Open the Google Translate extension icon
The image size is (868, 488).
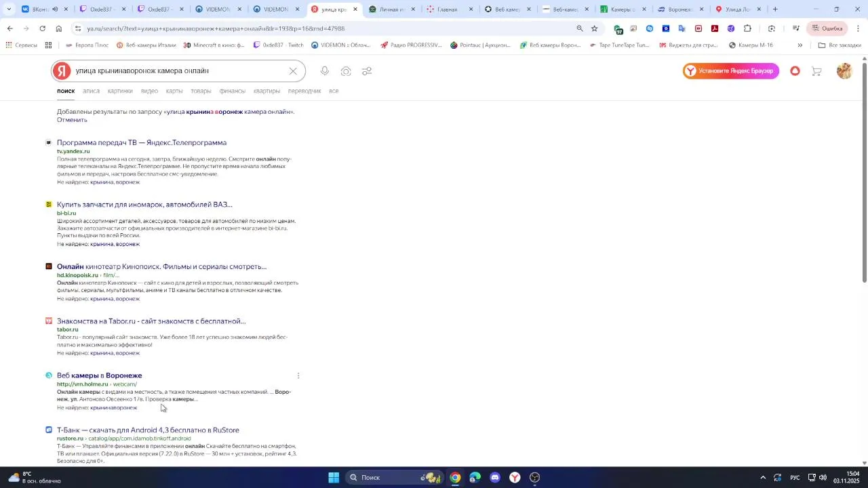pos(682,28)
